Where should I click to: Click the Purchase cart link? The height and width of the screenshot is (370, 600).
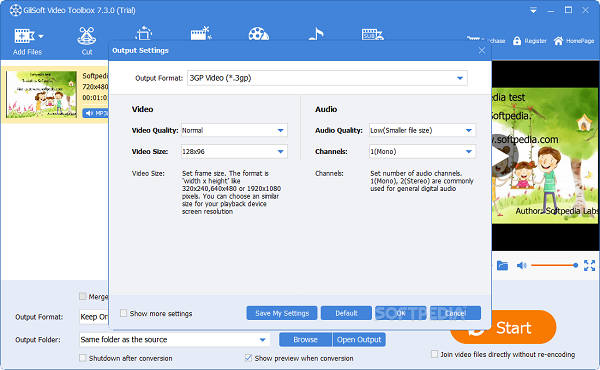pyautogui.click(x=486, y=41)
